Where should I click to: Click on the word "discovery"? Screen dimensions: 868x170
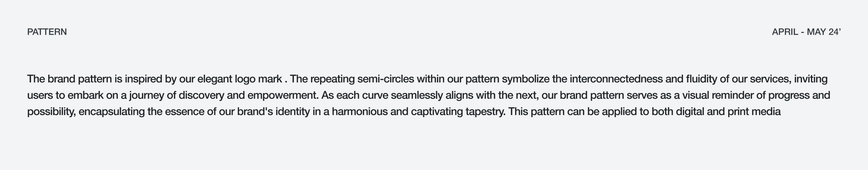(201, 95)
